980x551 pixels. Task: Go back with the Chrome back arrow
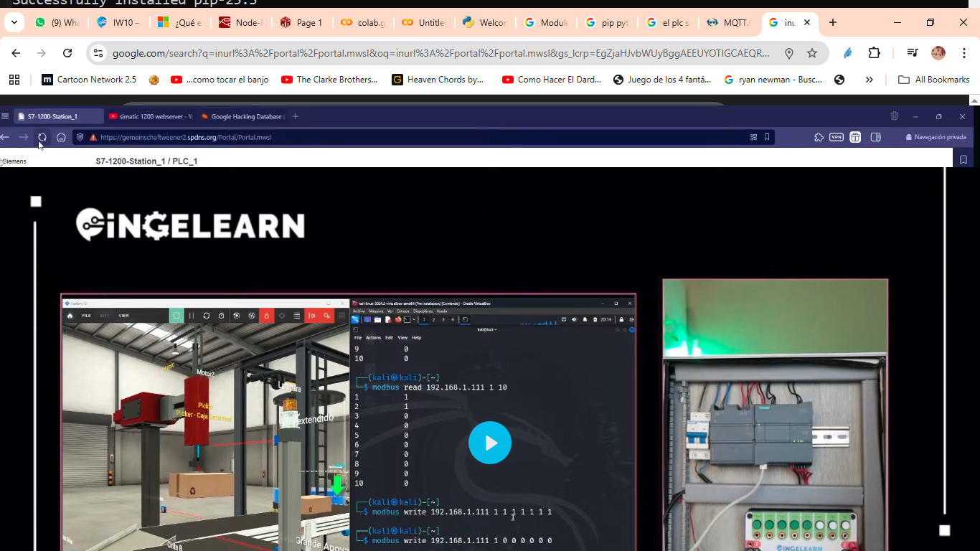click(x=16, y=53)
